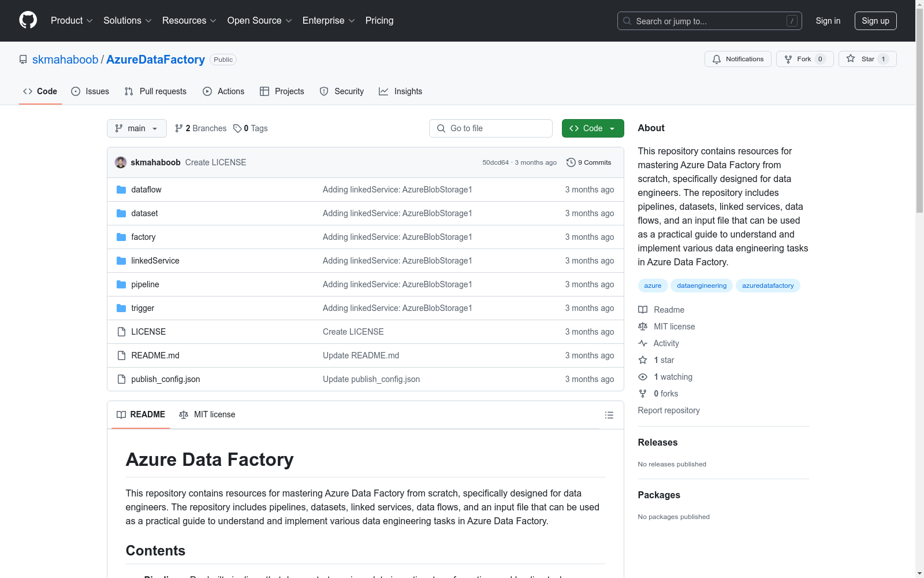This screenshot has height=578, width=924.
Task: Expand the Resources menu
Action: (189, 21)
